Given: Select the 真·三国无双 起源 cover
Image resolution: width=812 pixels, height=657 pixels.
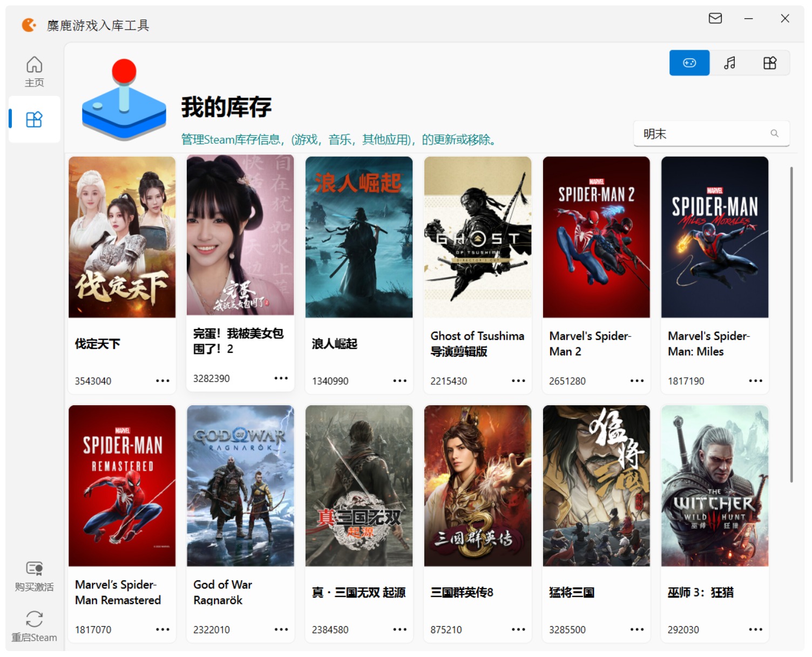Looking at the screenshot, I should (x=359, y=486).
